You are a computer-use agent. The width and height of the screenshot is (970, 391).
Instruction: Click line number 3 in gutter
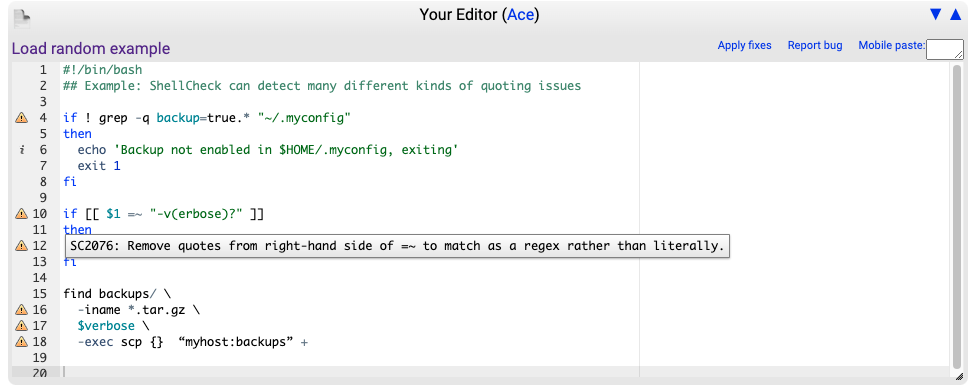tap(43, 101)
